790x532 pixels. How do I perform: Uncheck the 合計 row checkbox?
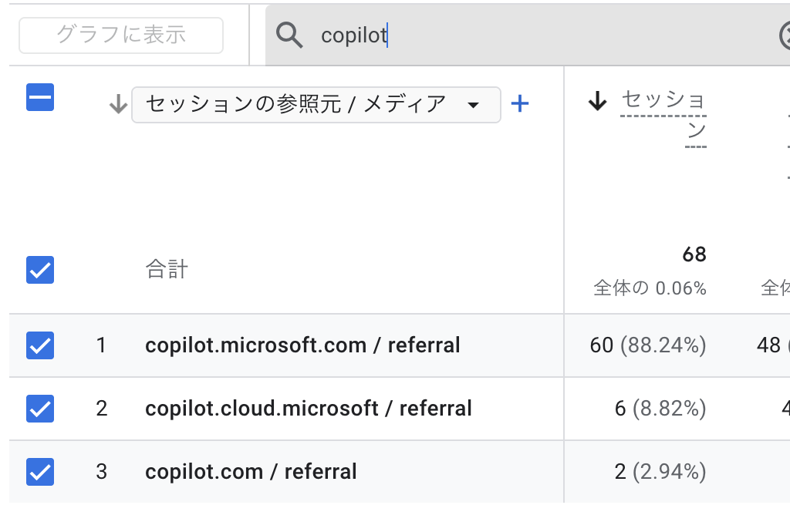(x=40, y=270)
